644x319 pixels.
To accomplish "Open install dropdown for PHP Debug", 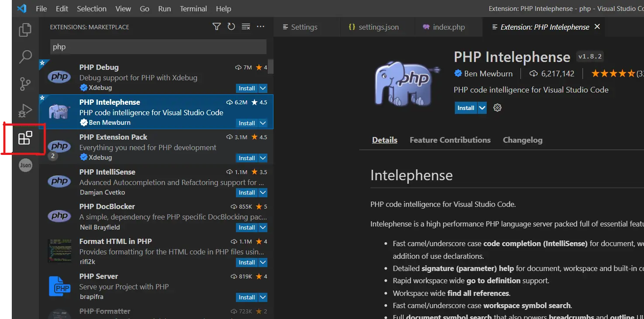I will point(263,88).
